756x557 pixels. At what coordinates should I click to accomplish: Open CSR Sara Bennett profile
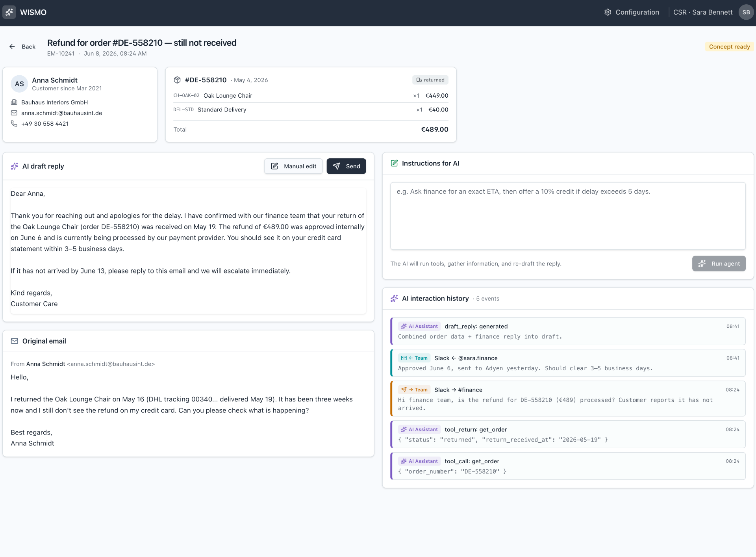pyautogui.click(x=713, y=12)
